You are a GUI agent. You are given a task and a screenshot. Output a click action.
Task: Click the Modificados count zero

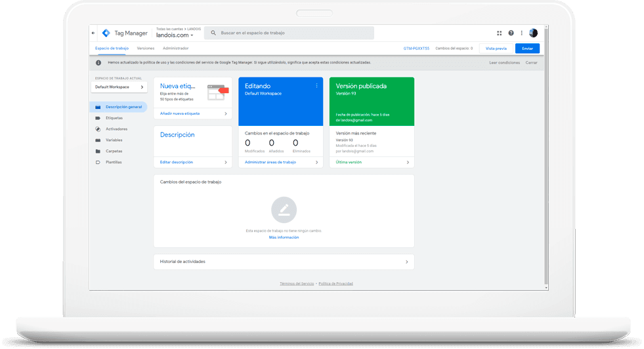[x=247, y=143]
